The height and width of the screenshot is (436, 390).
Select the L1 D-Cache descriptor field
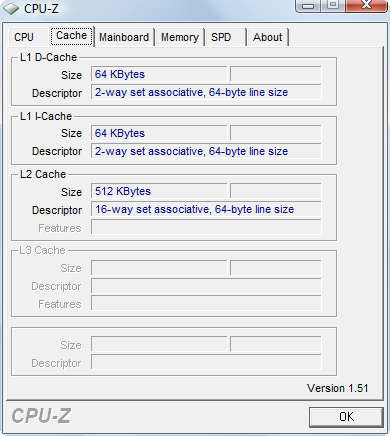(x=206, y=92)
